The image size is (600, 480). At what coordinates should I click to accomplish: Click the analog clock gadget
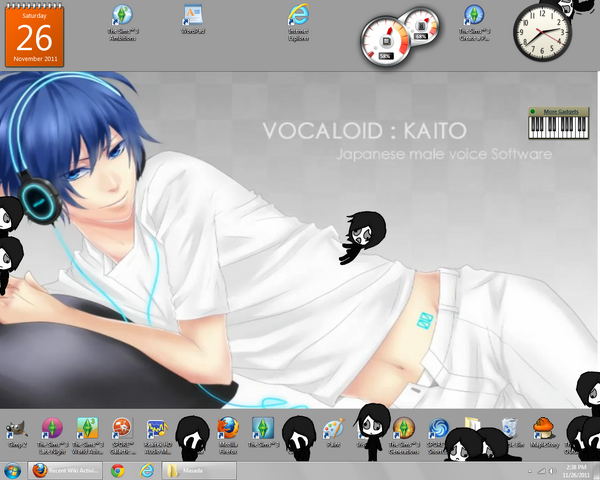click(543, 35)
